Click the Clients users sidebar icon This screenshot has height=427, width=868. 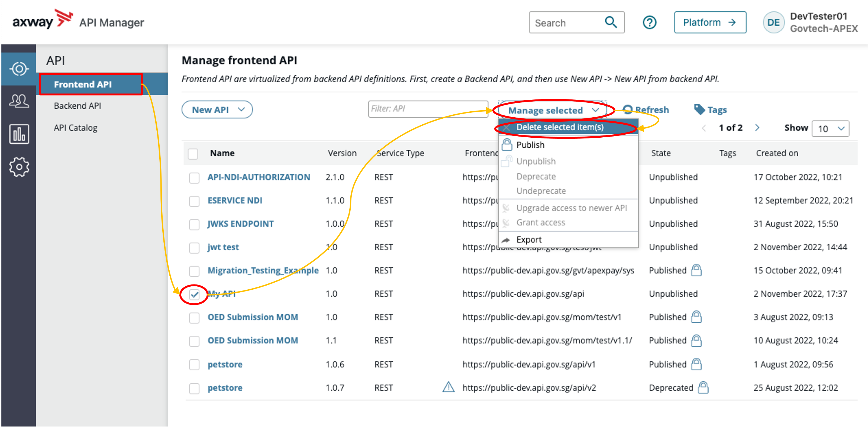point(19,101)
